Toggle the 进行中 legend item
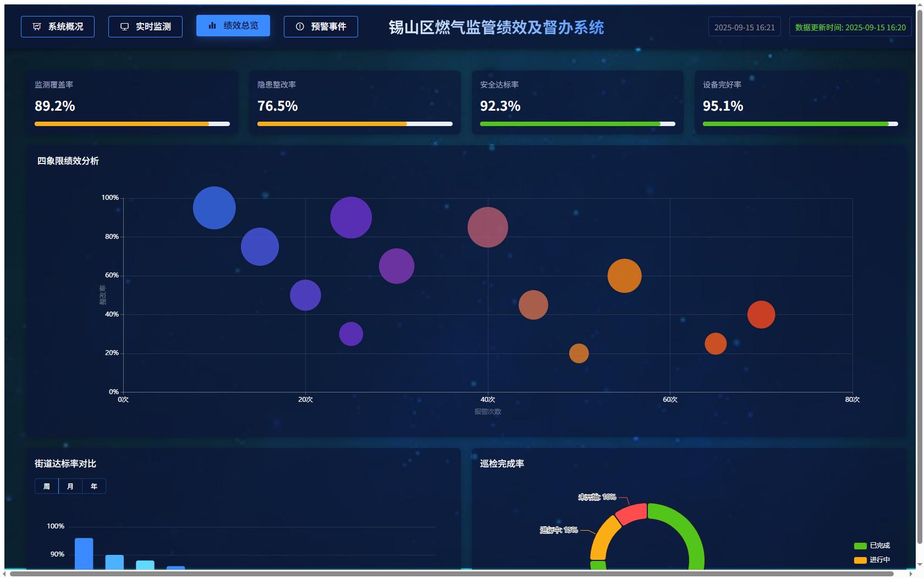924x578 pixels. click(x=872, y=560)
